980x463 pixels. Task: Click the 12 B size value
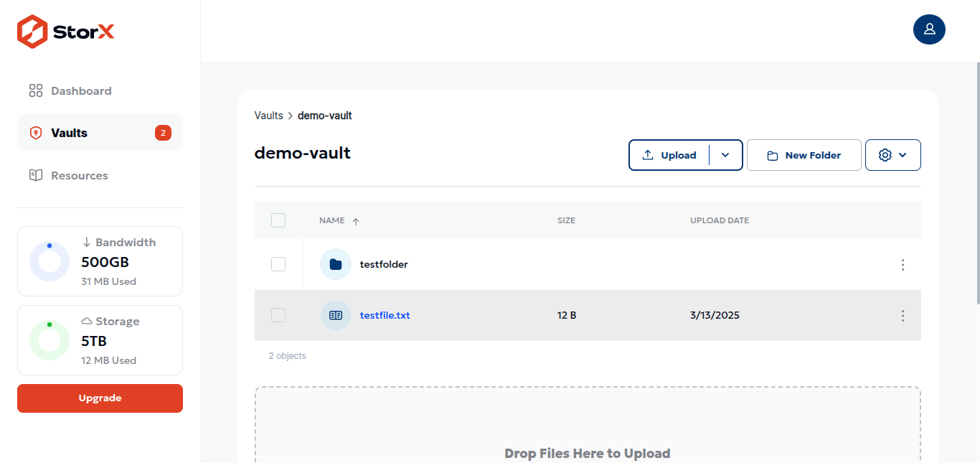pos(567,315)
